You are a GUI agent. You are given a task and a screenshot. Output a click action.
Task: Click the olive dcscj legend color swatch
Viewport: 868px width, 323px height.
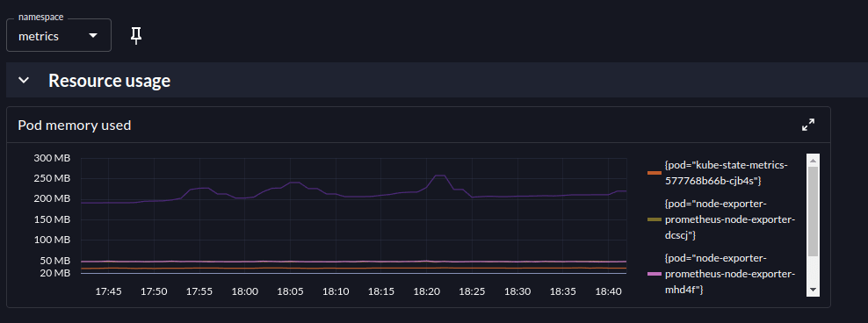point(655,219)
